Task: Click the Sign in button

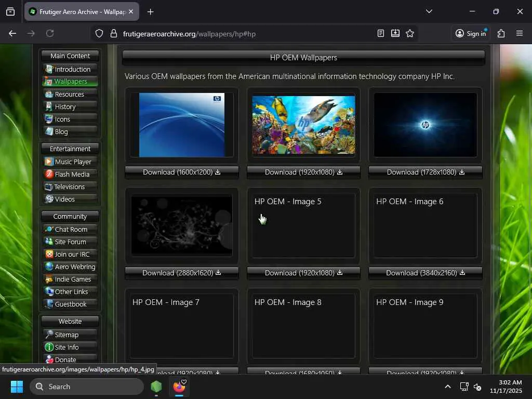Action: click(x=470, y=33)
